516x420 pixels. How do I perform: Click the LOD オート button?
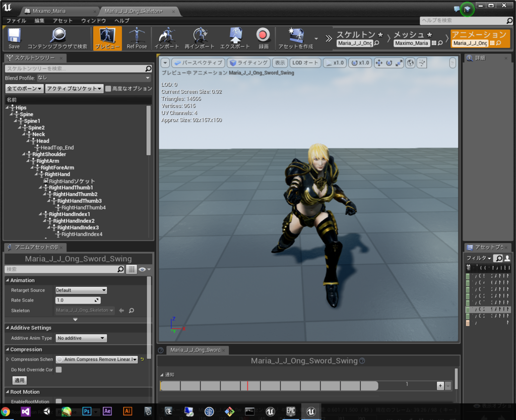(x=305, y=63)
